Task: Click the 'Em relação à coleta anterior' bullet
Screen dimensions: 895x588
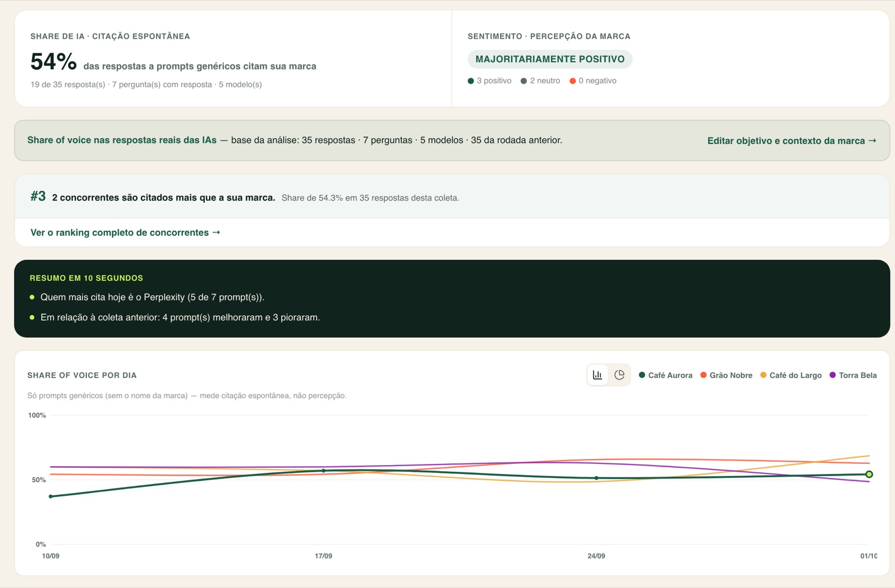Action: click(x=180, y=317)
